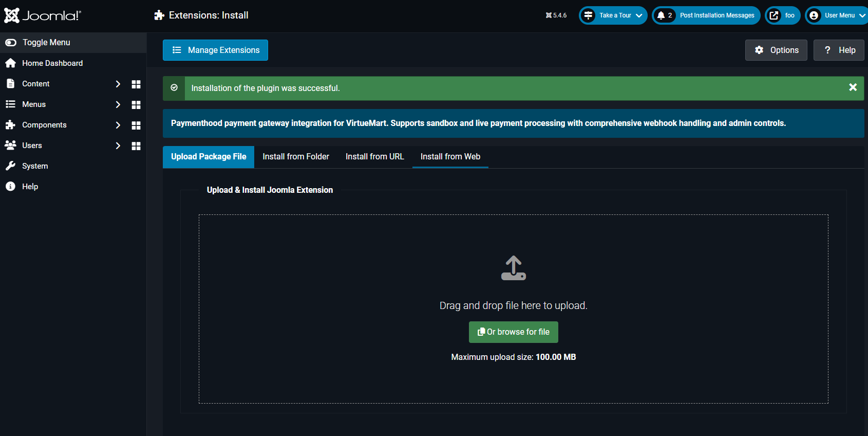Dismiss the installation success message

tap(853, 87)
